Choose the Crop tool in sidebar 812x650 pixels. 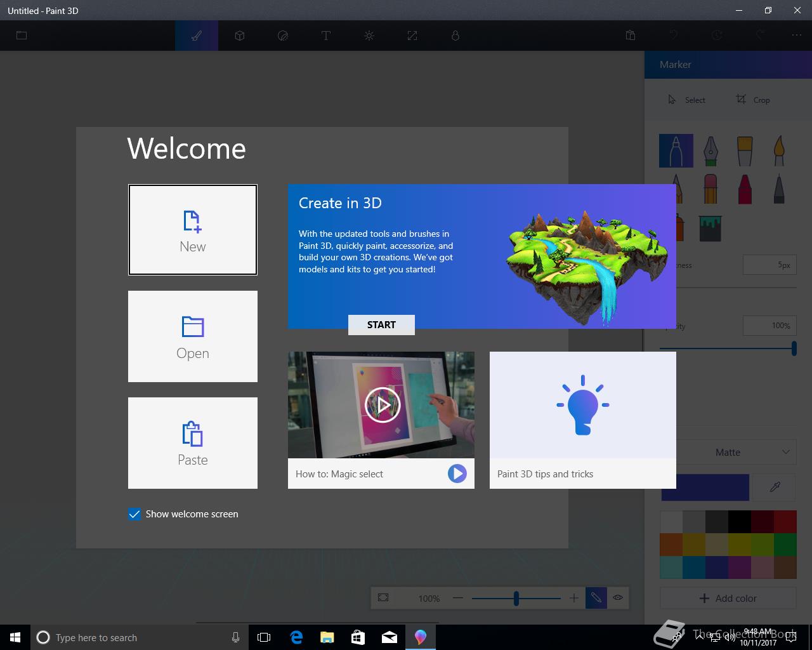[x=753, y=100]
